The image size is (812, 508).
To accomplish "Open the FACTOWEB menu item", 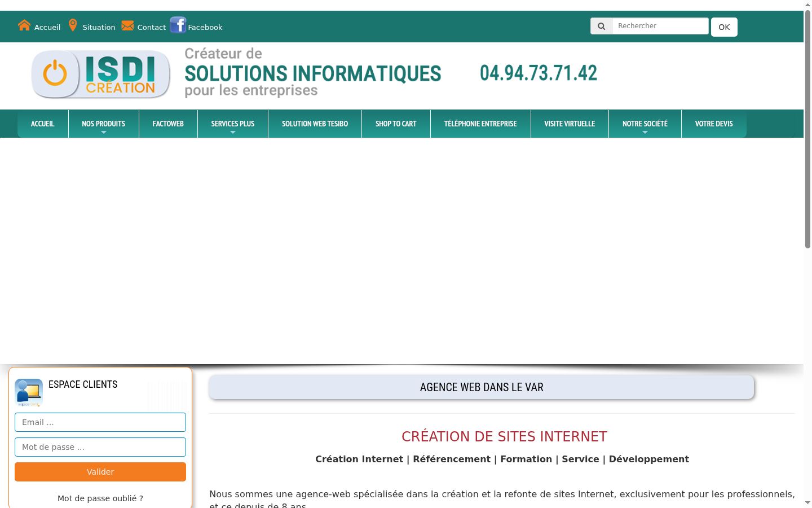I will [x=168, y=124].
